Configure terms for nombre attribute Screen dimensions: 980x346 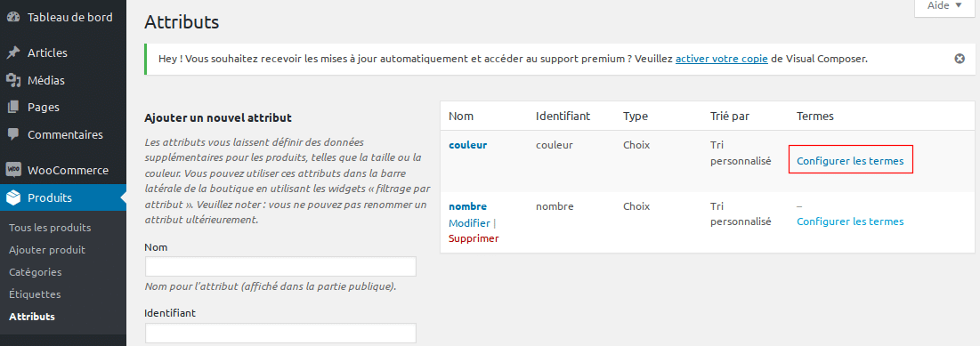tap(850, 221)
